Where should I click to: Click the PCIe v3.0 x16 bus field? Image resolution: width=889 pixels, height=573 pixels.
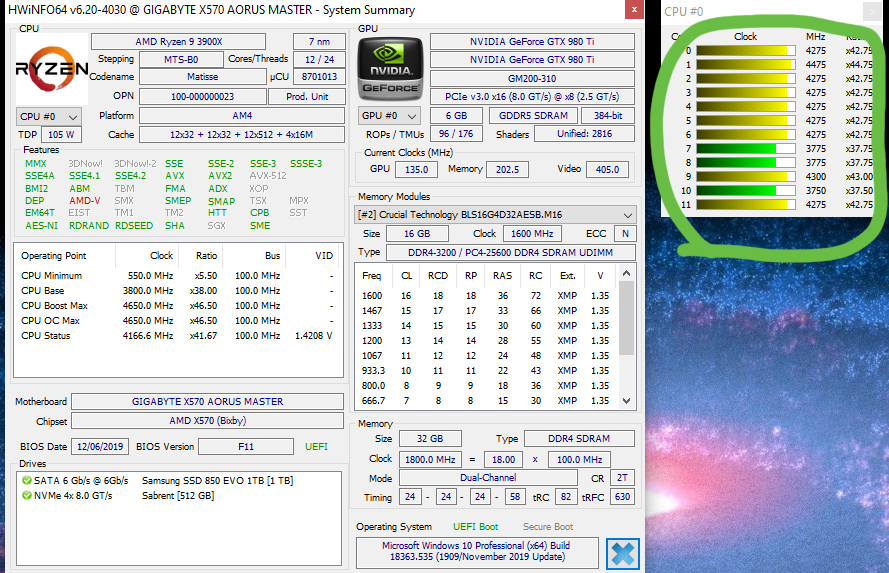pos(532,96)
